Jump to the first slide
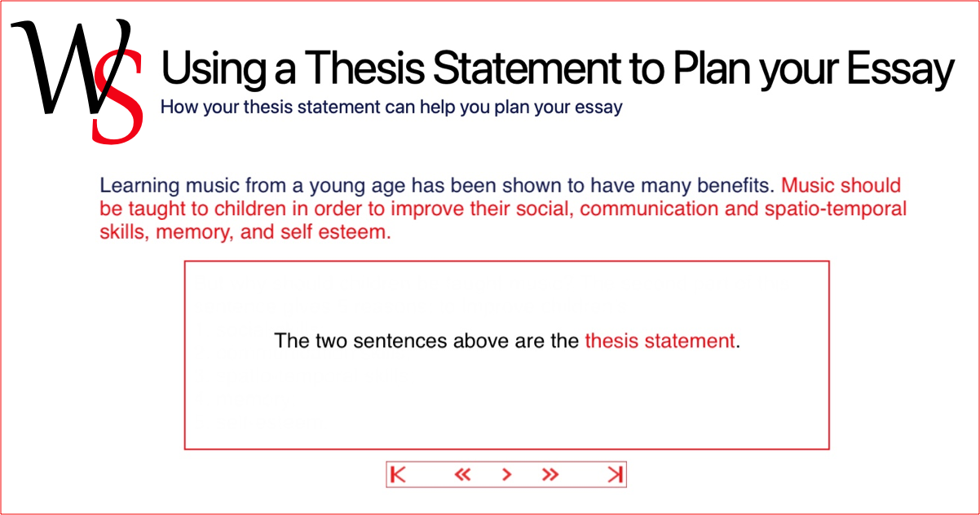The height and width of the screenshot is (515, 980). pyautogui.click(x=398, y=474)
